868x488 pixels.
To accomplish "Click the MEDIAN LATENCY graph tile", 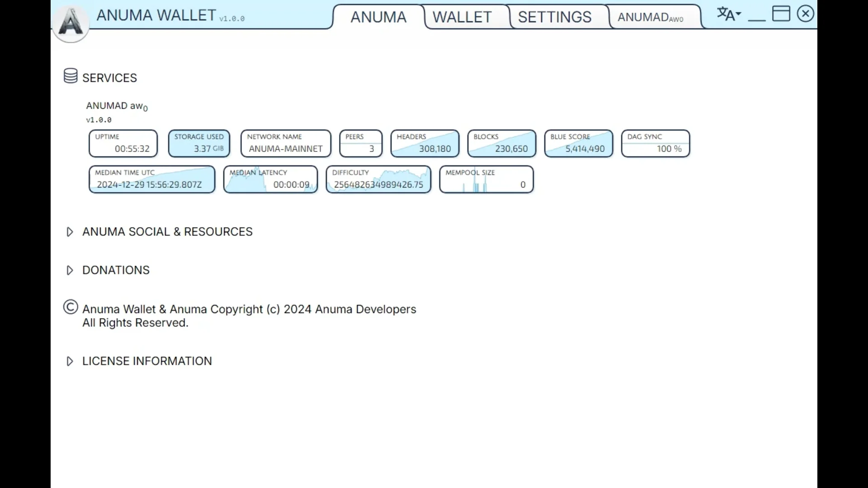I will [x=270, y=179].
